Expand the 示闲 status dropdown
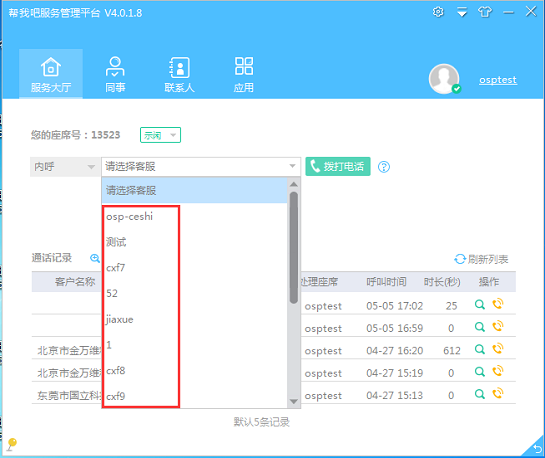 coord(160,135)
